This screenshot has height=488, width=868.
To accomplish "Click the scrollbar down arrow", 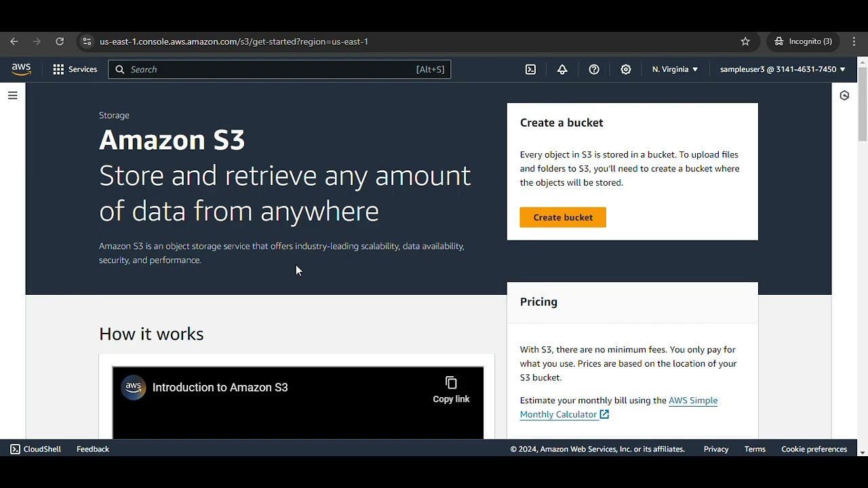I will [863, 452].
